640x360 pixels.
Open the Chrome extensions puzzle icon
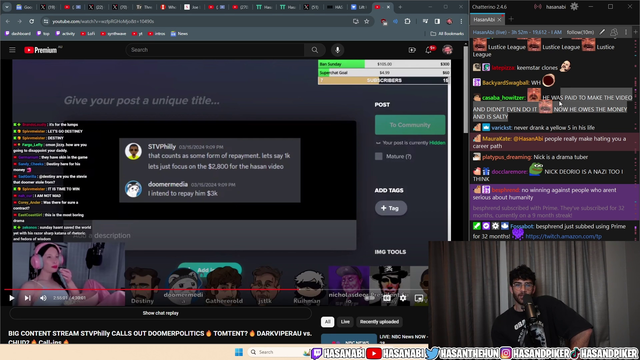[x=407, y=21]
